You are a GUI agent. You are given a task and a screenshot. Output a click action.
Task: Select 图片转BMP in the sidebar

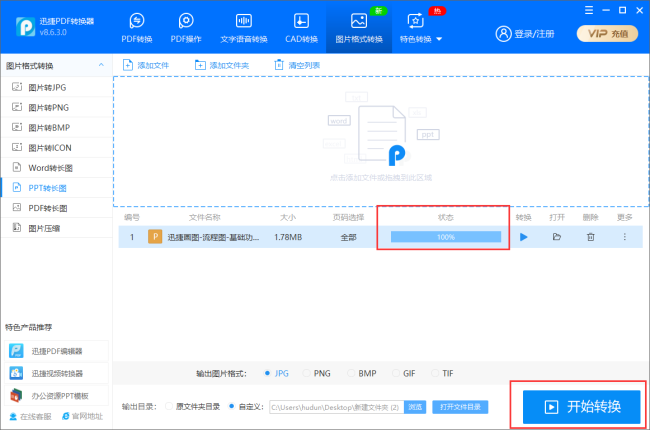coord(57,127)
